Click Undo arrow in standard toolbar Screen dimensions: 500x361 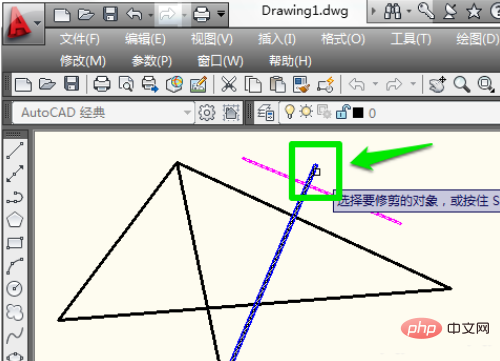pyautogui.click(x=357, y=84)
